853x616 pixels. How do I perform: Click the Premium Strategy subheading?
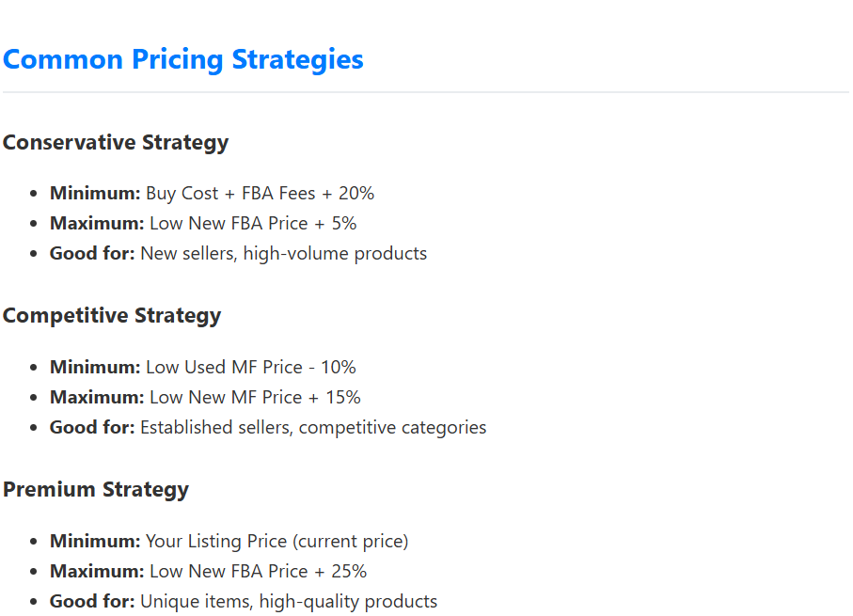pos(96,490)
